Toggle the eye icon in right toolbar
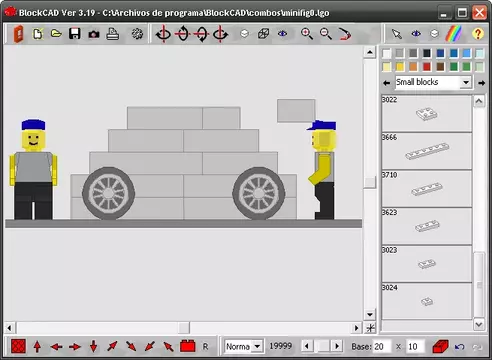The width and height of the screenshot is (492, 360). tap(416, 34)
